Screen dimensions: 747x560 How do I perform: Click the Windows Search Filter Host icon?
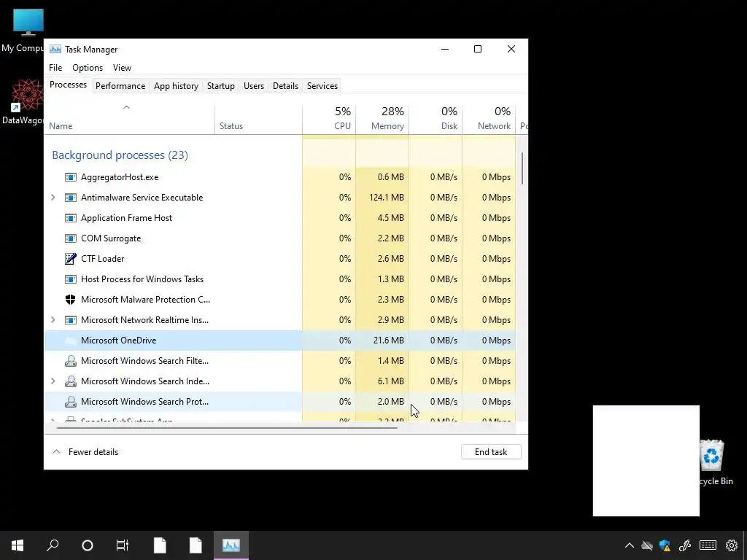71,361
